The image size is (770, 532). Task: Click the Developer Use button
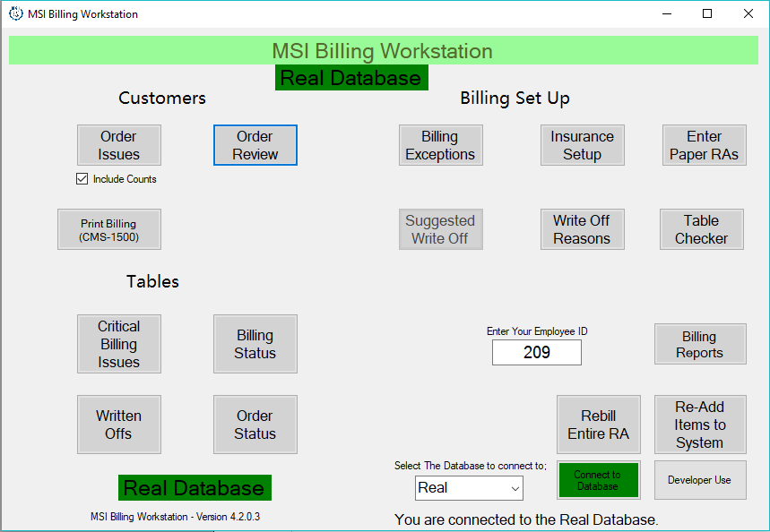(x=699, y=480)
